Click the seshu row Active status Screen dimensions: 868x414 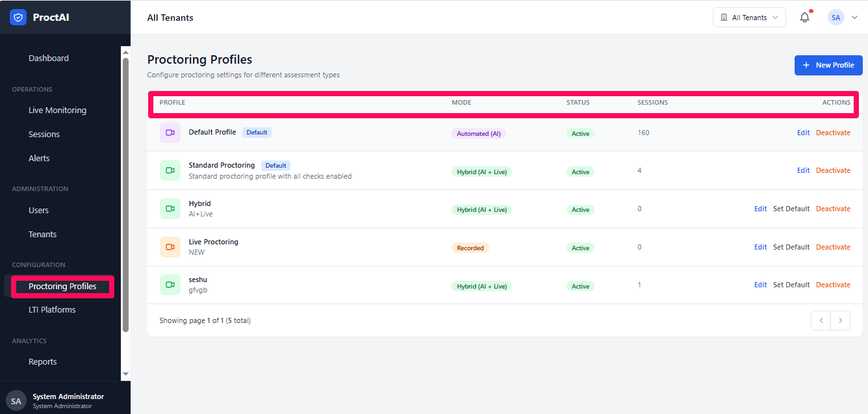pyautogui.click(x=580, y=286)
